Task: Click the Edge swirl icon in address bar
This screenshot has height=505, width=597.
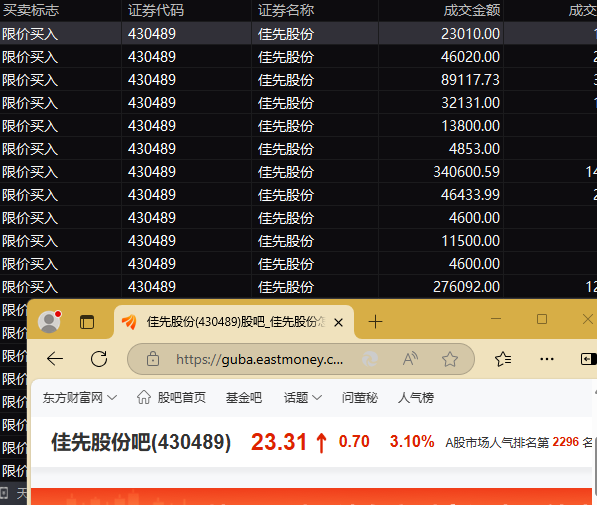Action: [x=369, y=359]
